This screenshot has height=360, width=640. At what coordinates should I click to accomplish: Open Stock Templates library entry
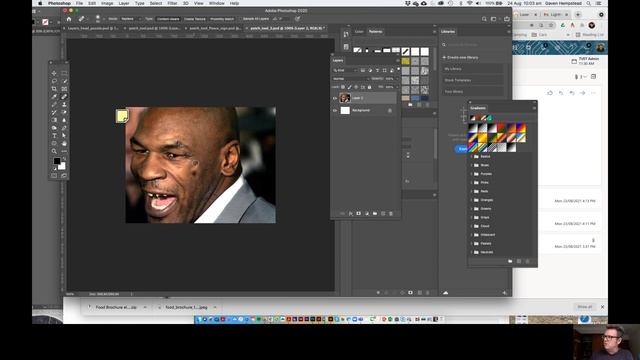tap(473, 80)
